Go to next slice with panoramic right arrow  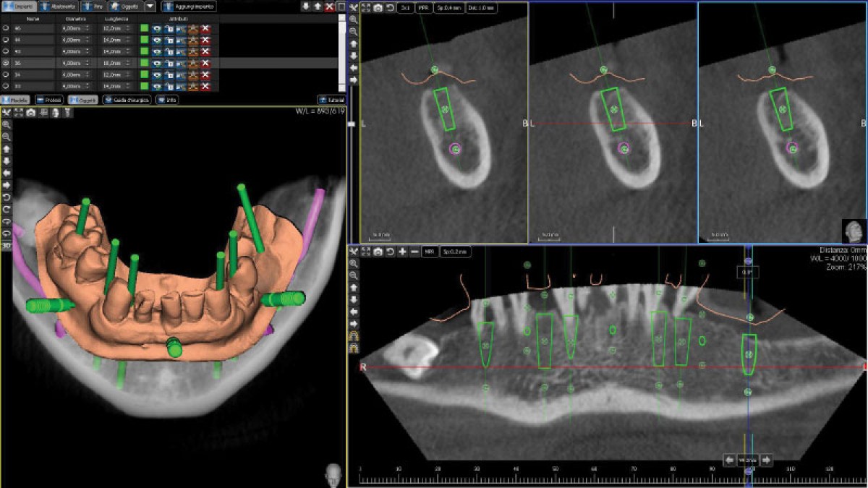click(766, 460)
